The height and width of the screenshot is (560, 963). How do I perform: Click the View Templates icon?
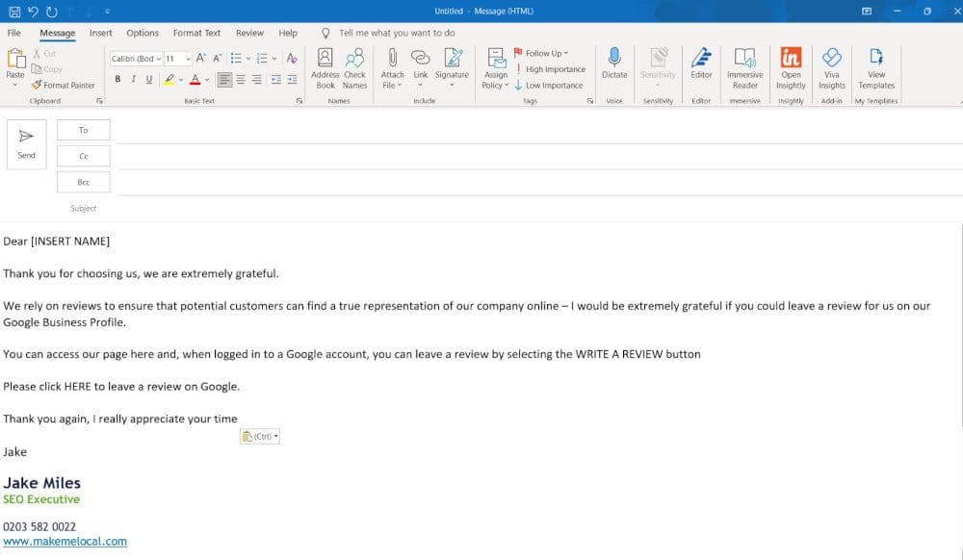click(x=876, y=59)
